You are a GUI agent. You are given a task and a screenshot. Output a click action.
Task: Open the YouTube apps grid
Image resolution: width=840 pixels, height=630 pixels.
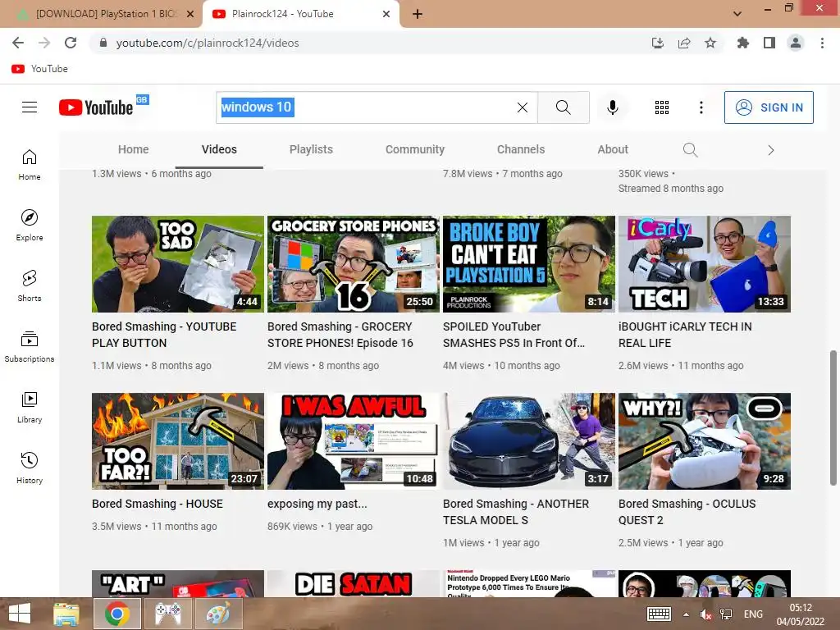click(x=662, y=107)
